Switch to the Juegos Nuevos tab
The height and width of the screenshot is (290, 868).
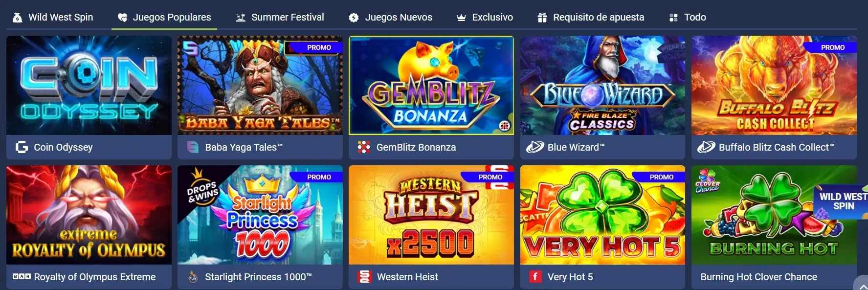[390, 18]
